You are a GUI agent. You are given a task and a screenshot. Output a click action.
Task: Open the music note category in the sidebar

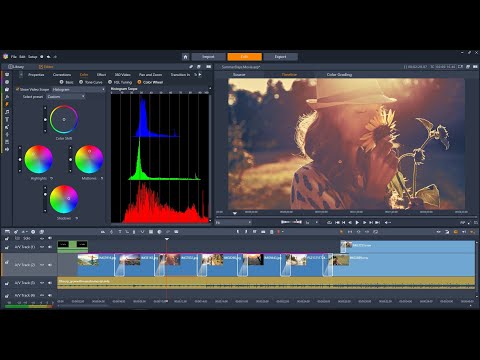7,112
